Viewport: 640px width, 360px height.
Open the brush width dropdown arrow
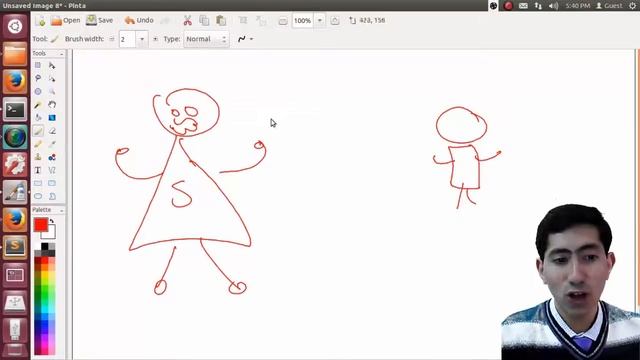click(142, 39)
